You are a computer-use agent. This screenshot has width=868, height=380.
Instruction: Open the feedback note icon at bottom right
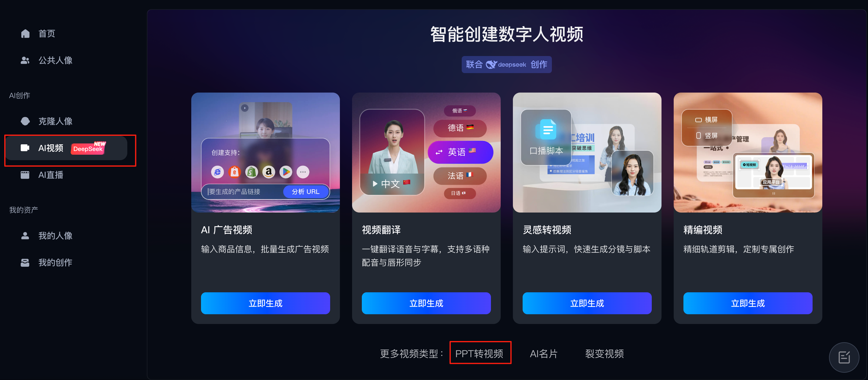(x=844, y=357)
